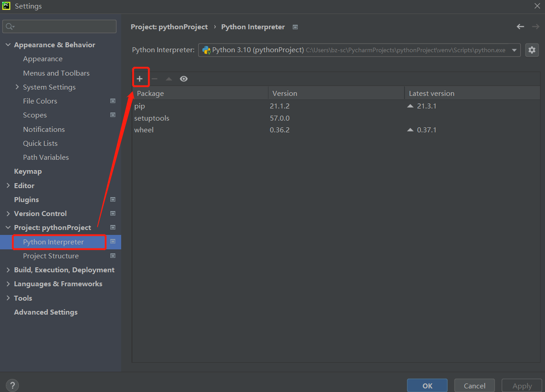Expand the System Settings node
The width and height of the screenshot is (545, 392).
pyautogui.click(x=17, y=87)
